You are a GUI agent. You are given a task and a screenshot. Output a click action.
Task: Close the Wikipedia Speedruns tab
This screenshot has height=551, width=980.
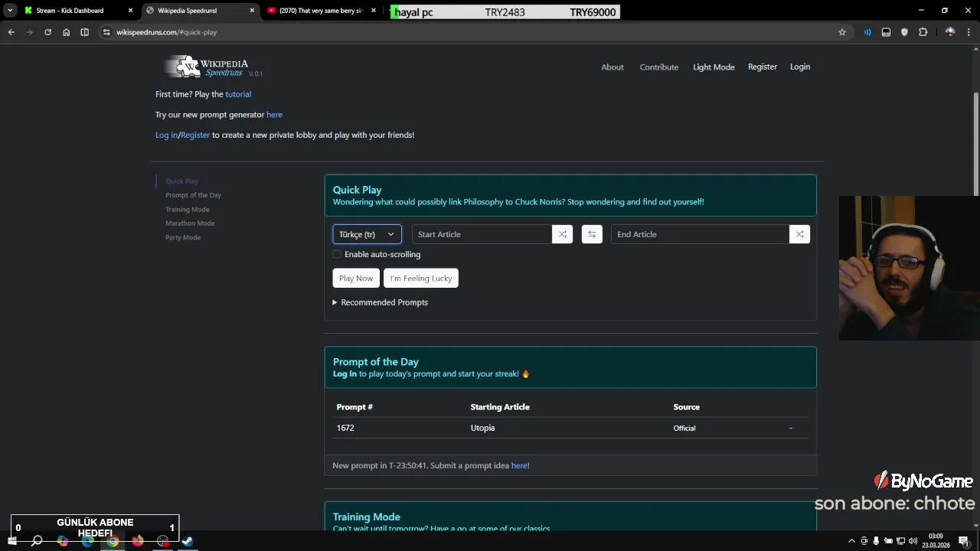tap(252, 11)
